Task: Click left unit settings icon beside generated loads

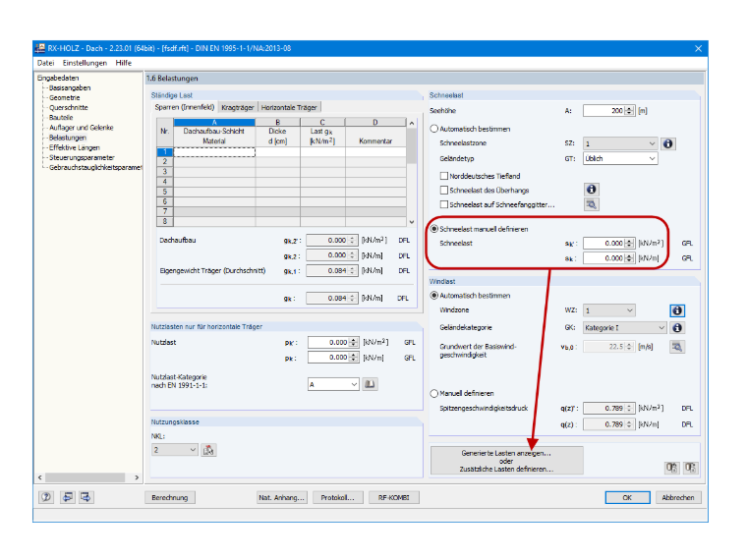Action: point(671,468)
